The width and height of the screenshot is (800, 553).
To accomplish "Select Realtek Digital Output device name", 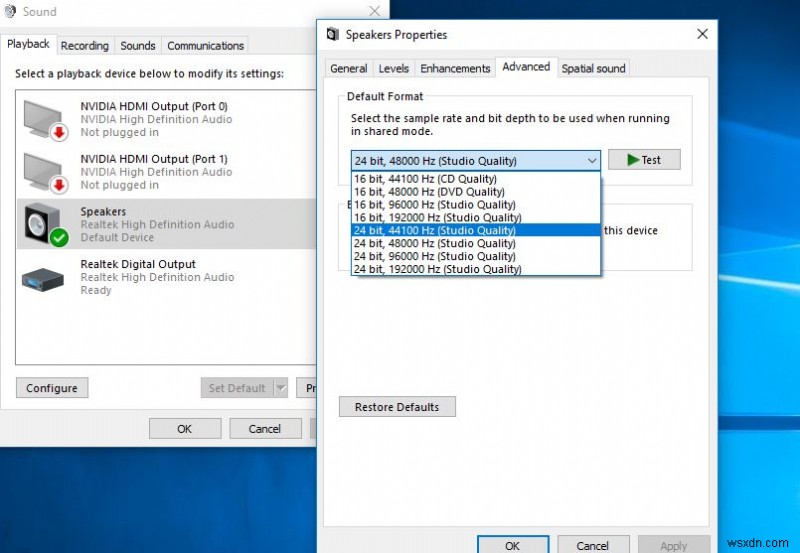I will point(138,264).
